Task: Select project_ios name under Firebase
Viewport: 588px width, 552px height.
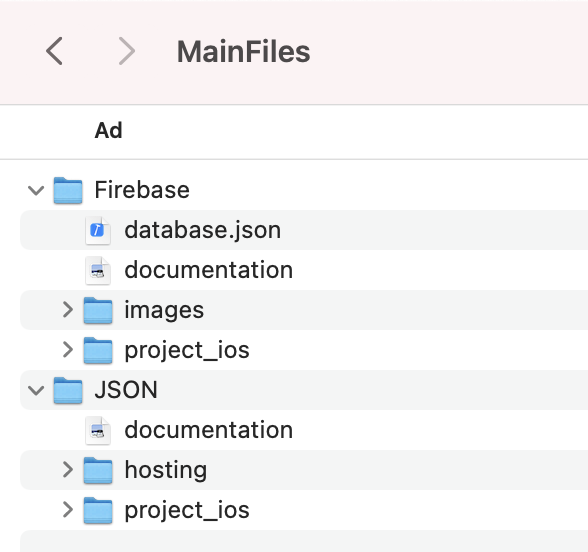Action: [187, 351]
